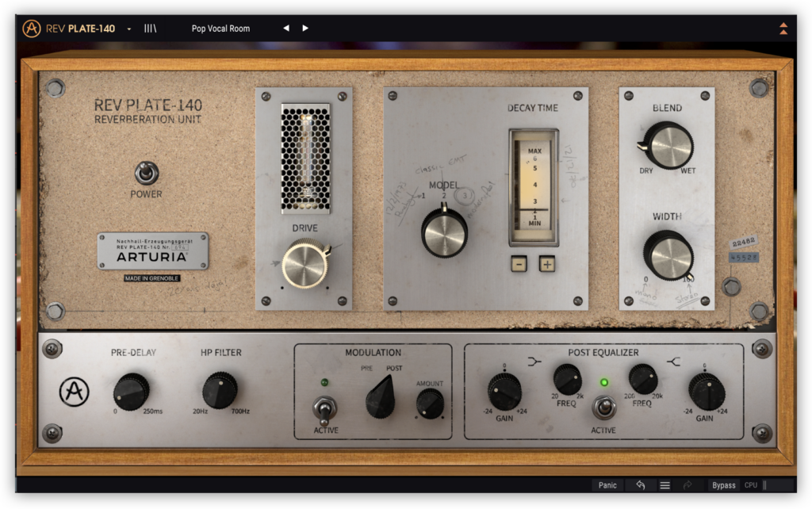Click the Bypass button
812x509 pixels.
pos(723,485)
